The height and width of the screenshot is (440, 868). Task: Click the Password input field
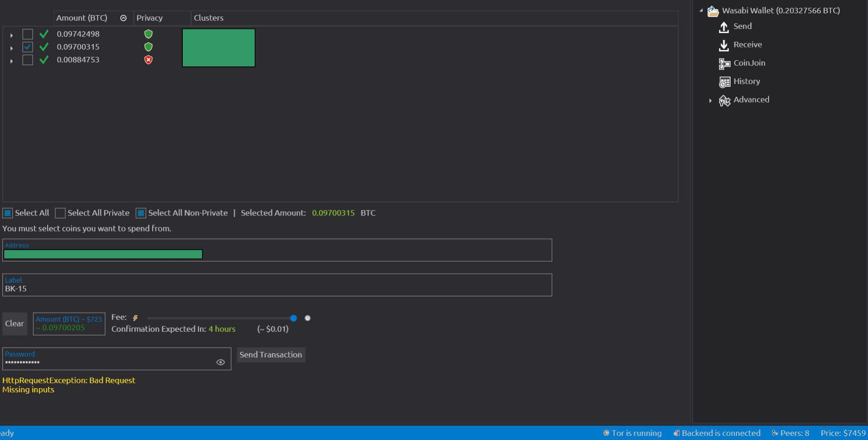pyautogui.click(x=117, y=359)
